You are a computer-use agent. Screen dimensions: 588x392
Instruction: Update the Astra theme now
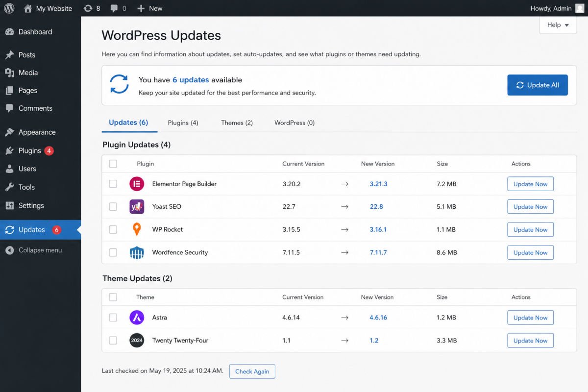(530, 318)
